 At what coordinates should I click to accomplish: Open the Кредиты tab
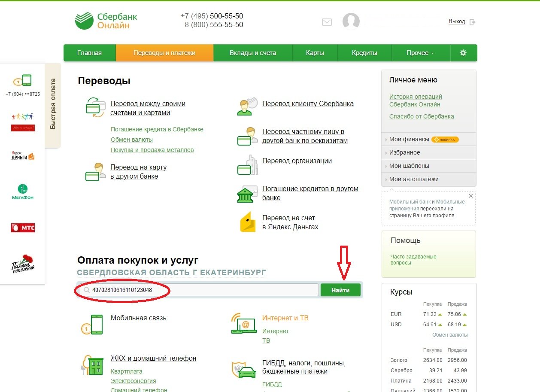click(x=364, y=53)
